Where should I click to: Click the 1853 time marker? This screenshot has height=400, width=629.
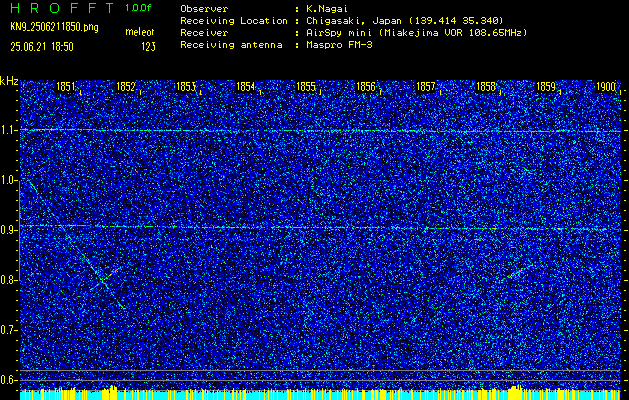pos(186,87)
